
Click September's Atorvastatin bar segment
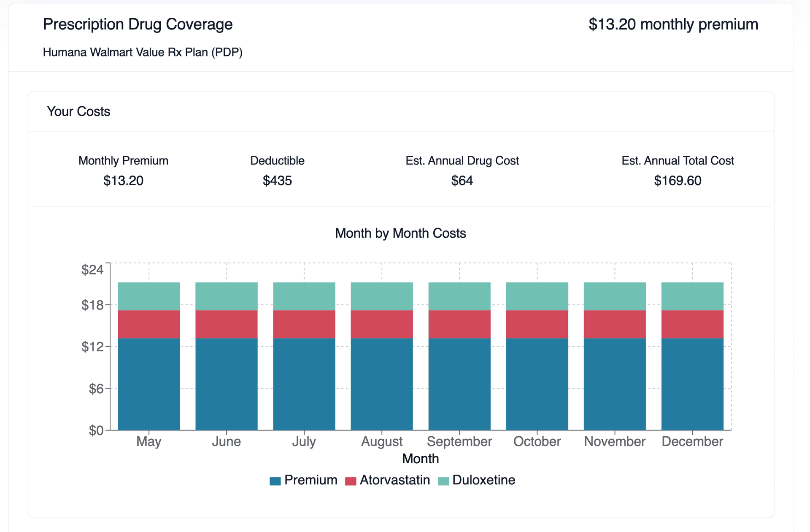pos(459,324)
